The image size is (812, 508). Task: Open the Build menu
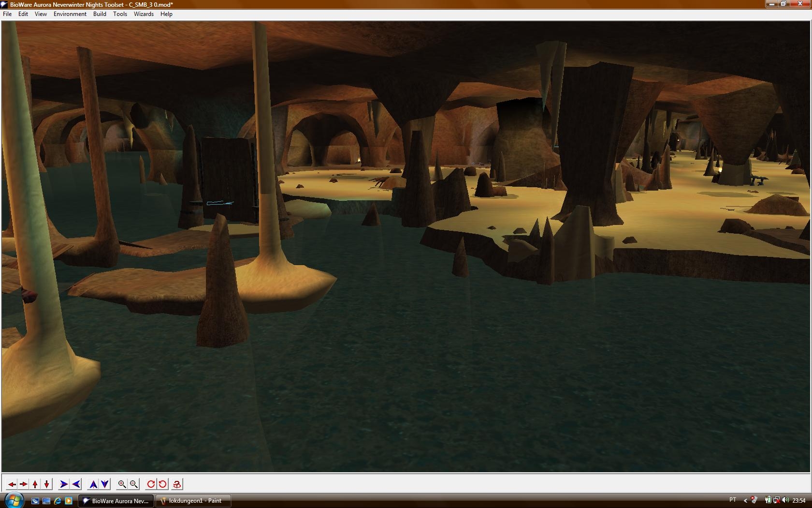coord(100,14)
